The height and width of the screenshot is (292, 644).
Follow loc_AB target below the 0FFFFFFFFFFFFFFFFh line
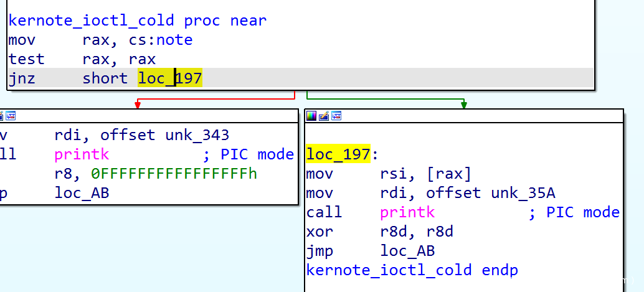(82, 193)
